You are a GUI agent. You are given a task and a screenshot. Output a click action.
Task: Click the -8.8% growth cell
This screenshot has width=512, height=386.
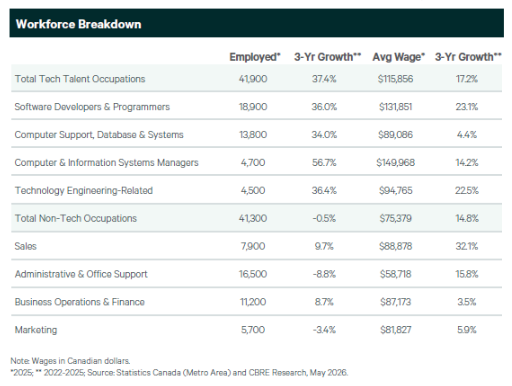(x=324, y=274)
